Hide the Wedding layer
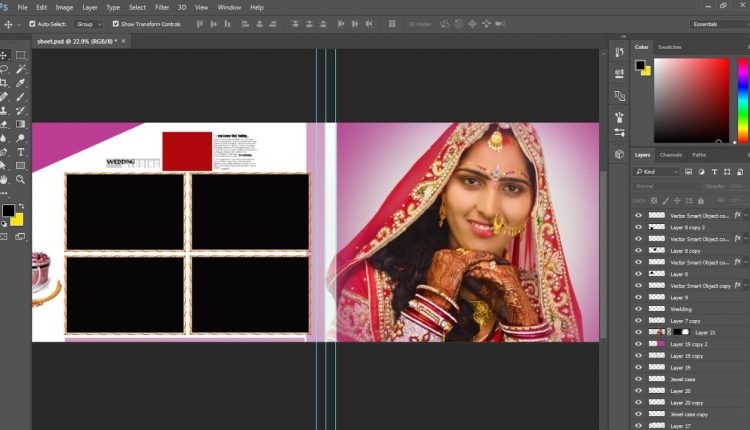This screenshot has height=430, width=750. 639,309
